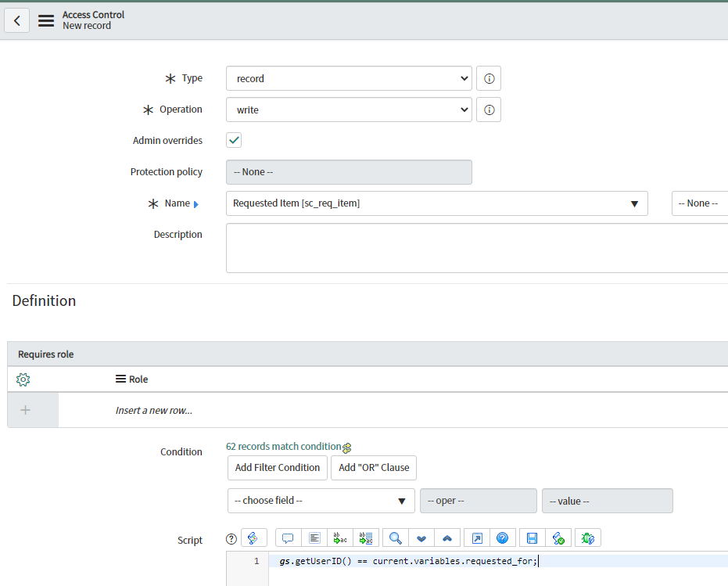Open the Requested Item table name dropdown
This screenshot has height=586, width=728.
436,203
